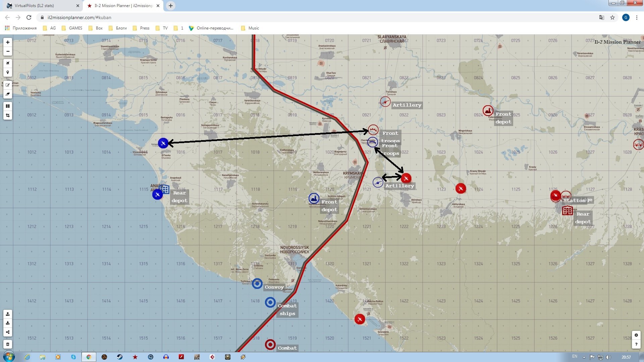644x362 pixels.
Task: Open the share mission icon
Action: (x=7, y=332)
